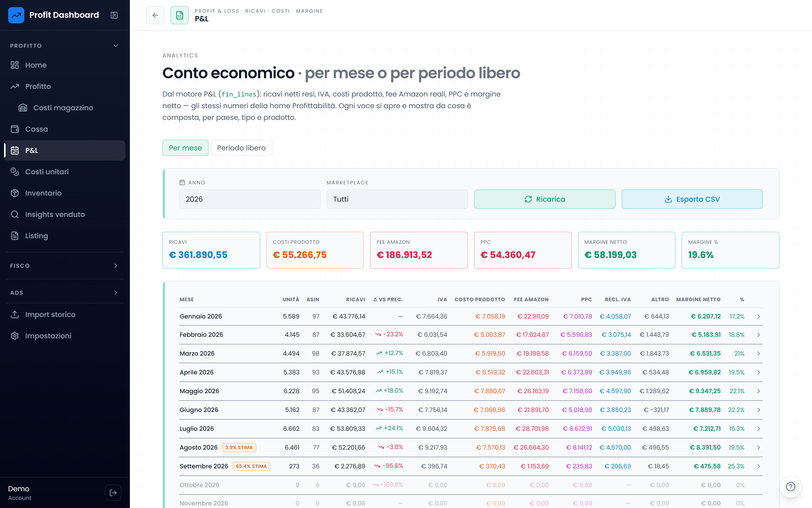Expand the Marzo 2026 row chevron
812x508 pixels.
pos(758,354)
